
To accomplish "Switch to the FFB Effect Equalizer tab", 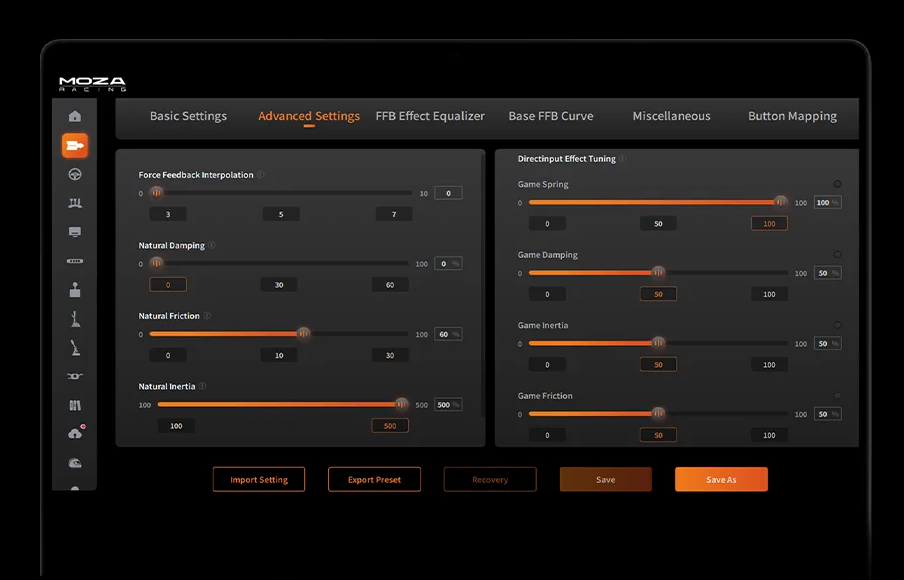I will (x=430, y=116).
